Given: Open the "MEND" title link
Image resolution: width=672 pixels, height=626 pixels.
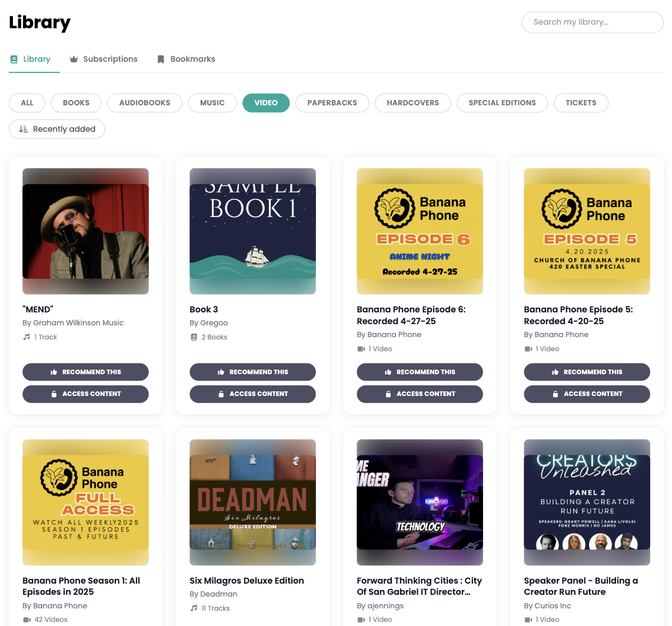Looking at the screenshot, I should click(x=38, y=309).
